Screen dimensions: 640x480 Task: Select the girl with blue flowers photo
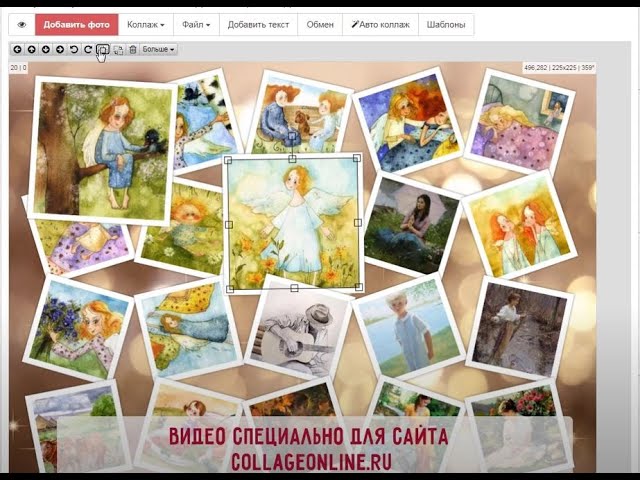(78, 329)
